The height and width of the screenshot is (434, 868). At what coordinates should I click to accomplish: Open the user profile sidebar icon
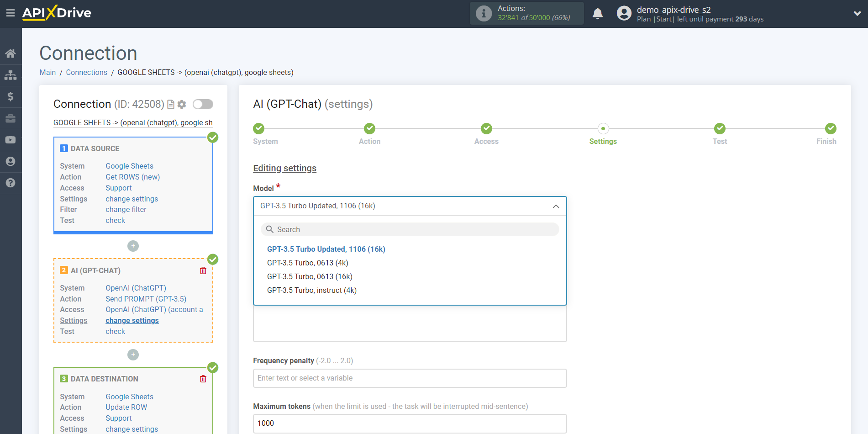(11, 161)
